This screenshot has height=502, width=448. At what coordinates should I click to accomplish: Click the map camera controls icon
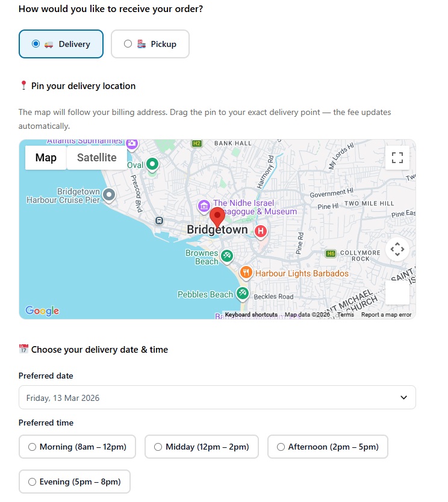[397, 249]
